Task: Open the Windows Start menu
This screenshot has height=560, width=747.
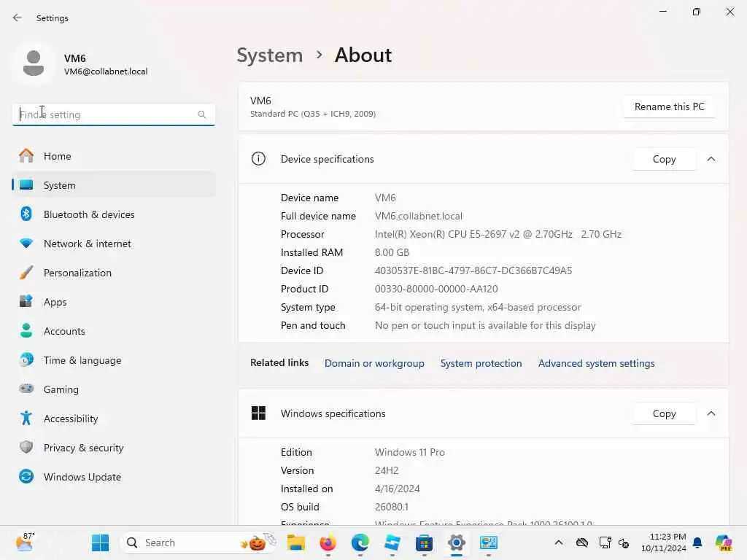Action: 100,542
